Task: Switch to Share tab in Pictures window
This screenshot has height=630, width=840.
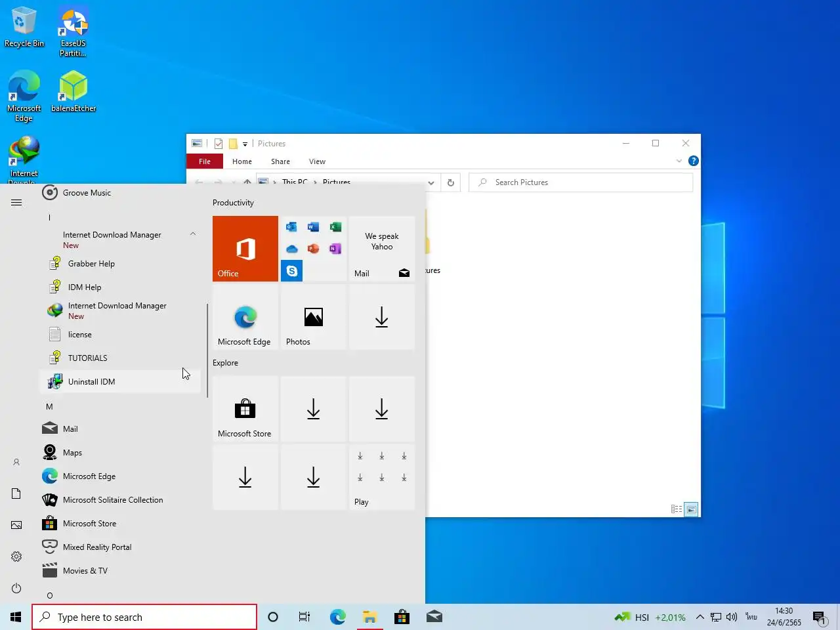Action: click(280, 161)
